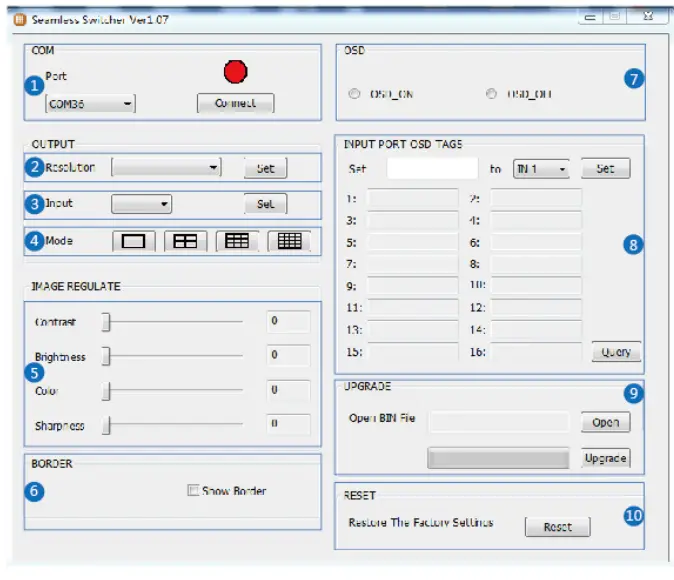Click the Open BIN File path field
Screen dimensions: 674x580
[x=499, y=422]
